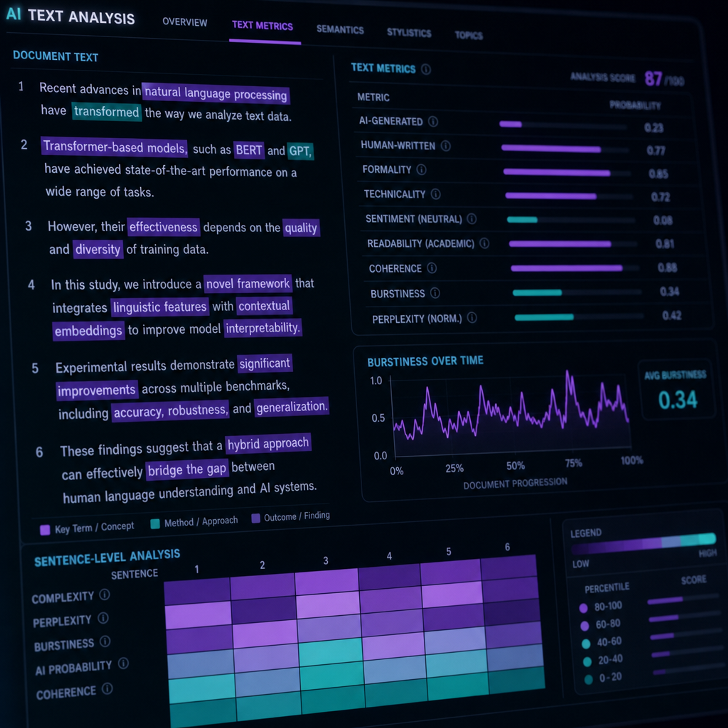Click the info icon next to HUMAN-WRITTEN
The width and height of the screenshot is (728, 728).
[445, 146]
